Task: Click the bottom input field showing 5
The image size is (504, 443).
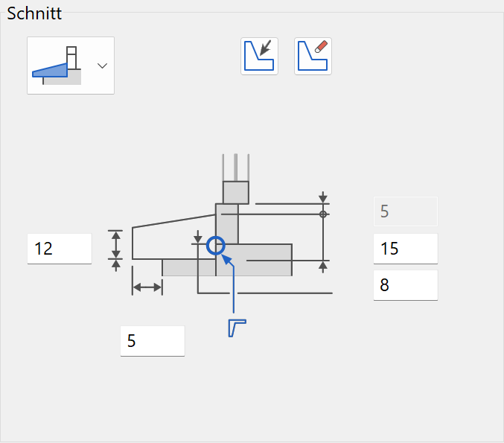Action: pos(153,341)
